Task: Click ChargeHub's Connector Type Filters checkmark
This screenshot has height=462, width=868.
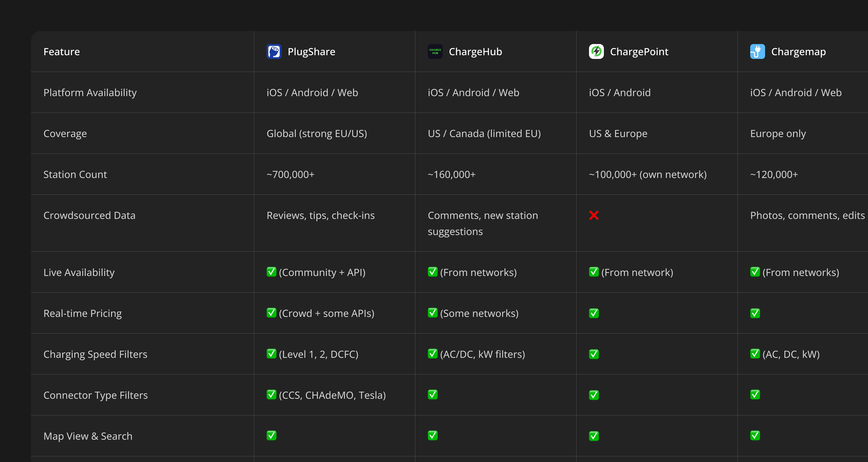Action: pos(432,395)
